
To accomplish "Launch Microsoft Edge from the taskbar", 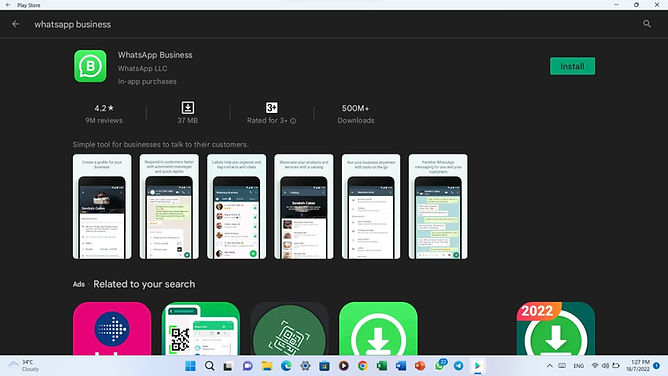I will coord(286,366).
